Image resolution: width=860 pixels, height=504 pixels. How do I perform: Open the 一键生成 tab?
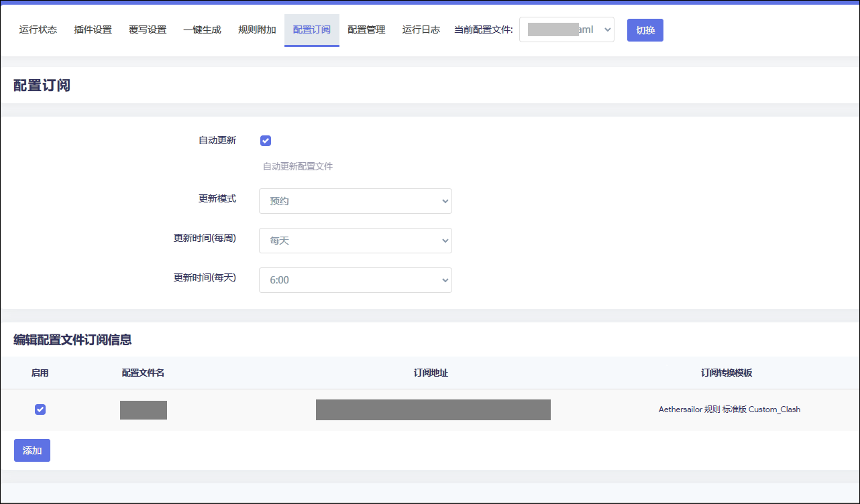tap(202, 29)
